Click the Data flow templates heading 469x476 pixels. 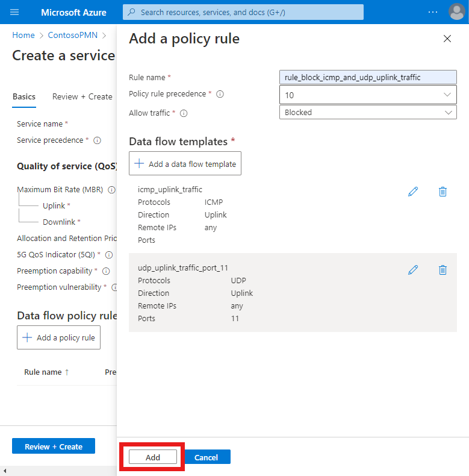tap(178, 142)
